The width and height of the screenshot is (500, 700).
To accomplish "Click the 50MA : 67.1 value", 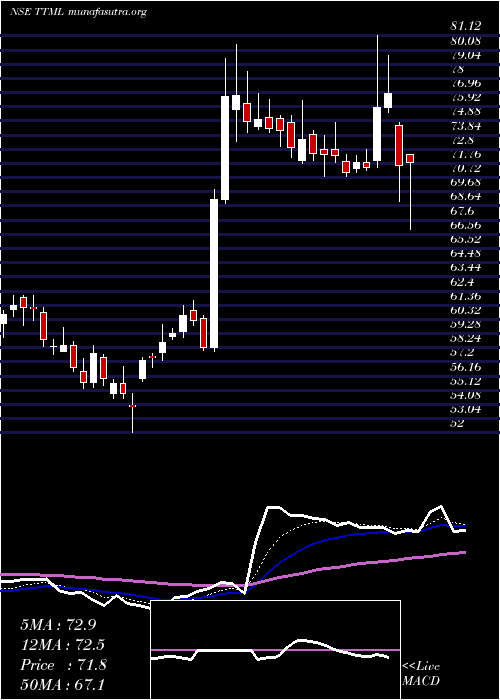I will click(62, 685).
